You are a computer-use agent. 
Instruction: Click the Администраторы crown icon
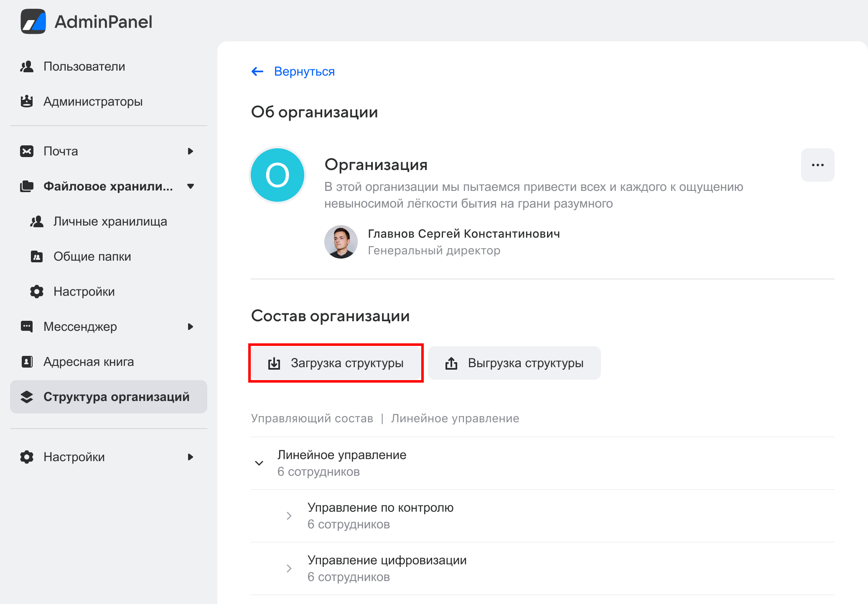click(x=27, y=102)
